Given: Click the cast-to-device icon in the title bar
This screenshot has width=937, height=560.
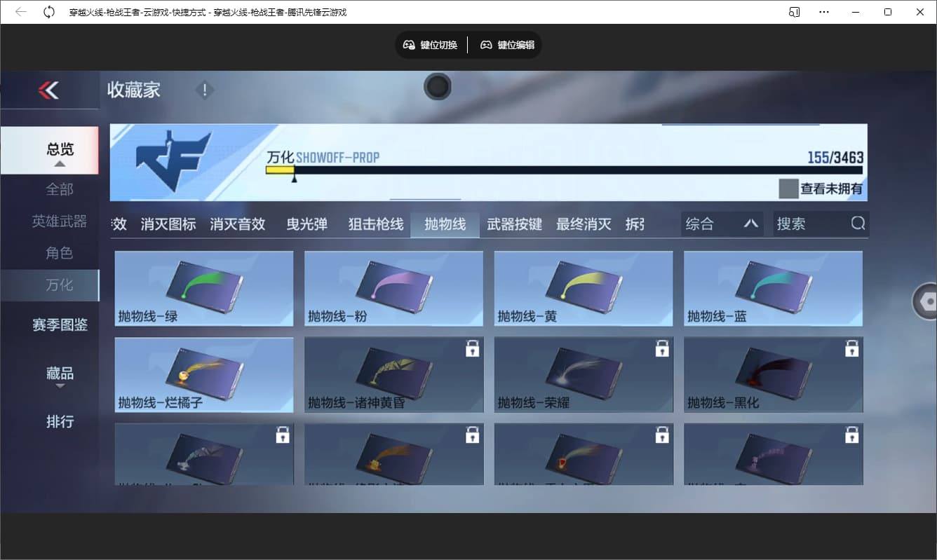Looking at the screenshot, I should coord(793,11).
